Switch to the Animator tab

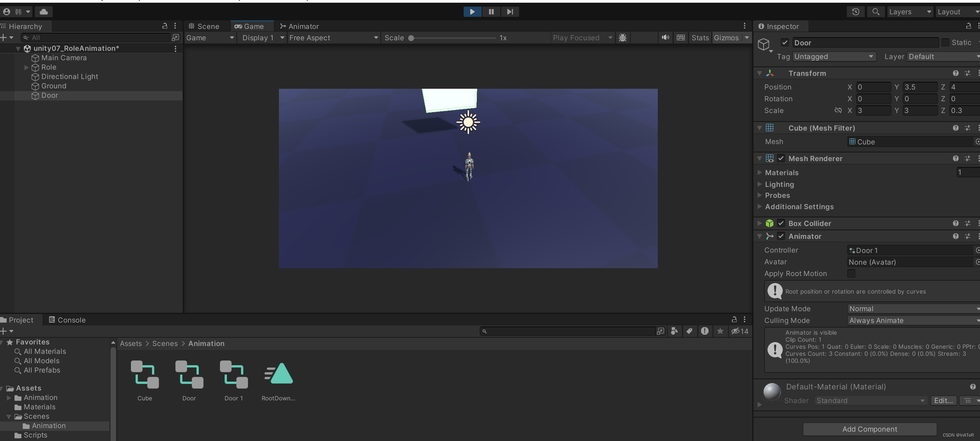299,26
